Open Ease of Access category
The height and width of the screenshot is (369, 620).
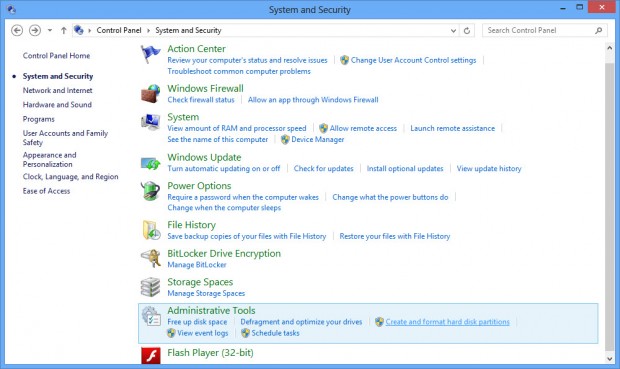[x=46, y=191]
